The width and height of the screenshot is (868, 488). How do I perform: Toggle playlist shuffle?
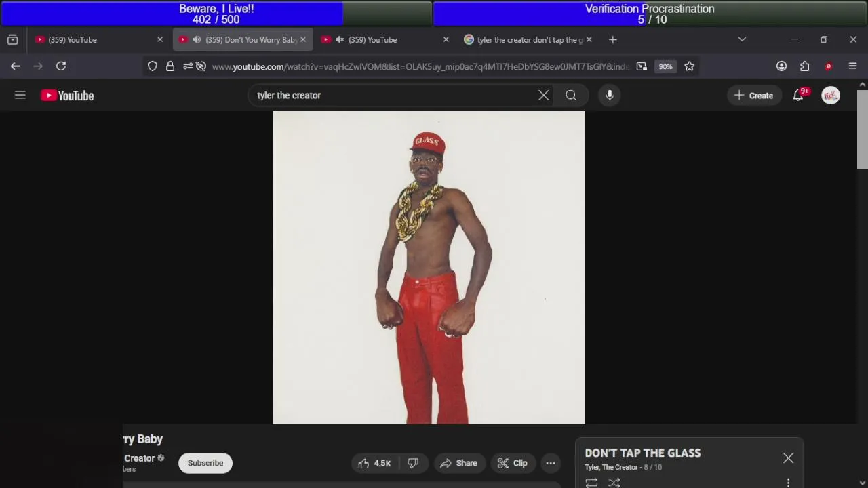(614, 483)
